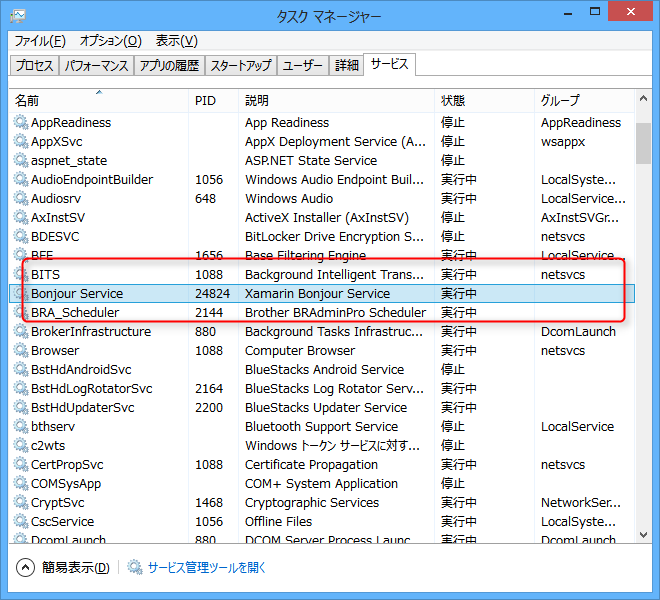Screen dimensions: 660x600
Task: Click the service icon next to bthserv
Action: click(x=21, y=427)
